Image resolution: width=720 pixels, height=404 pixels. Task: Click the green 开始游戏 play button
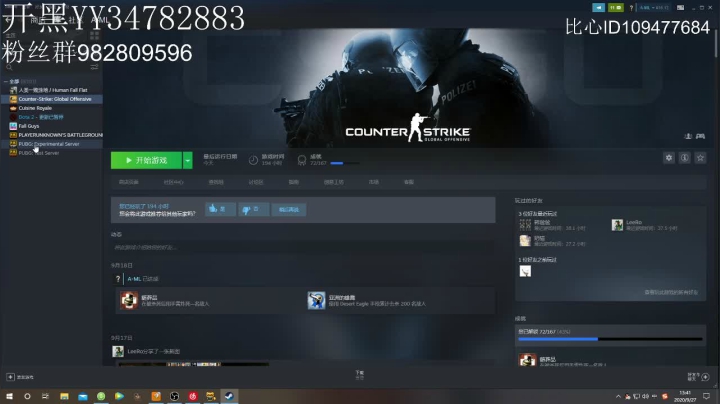pos(146,160)
